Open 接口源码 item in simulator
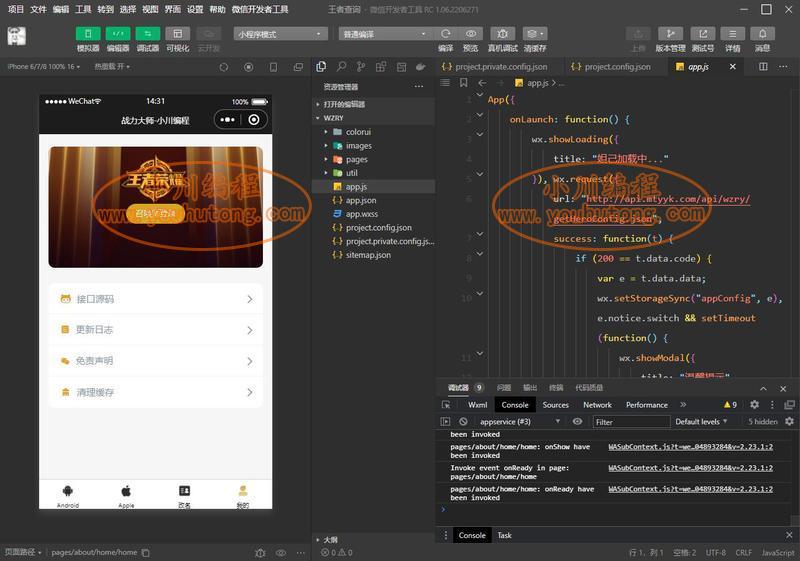 click(156, 299)
